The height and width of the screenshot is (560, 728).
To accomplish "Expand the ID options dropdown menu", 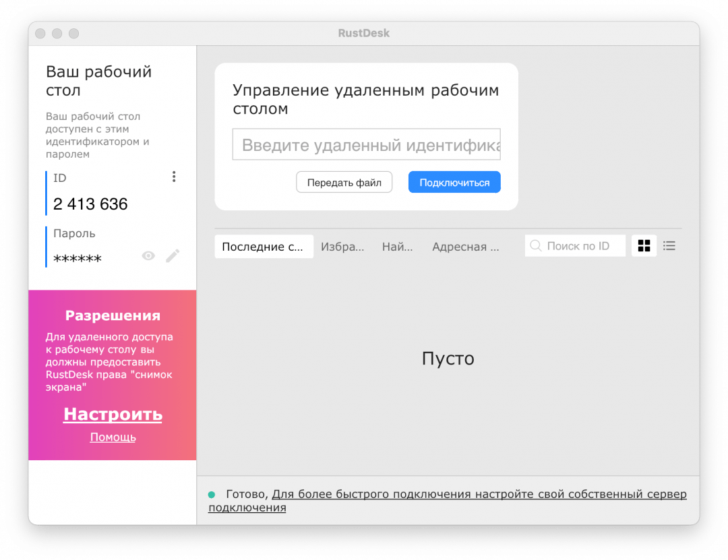I will pyautogui.click(x=174, y=176).
